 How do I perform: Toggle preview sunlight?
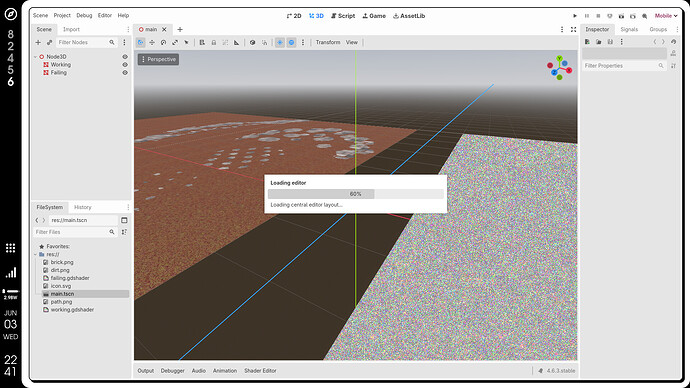click(x=280, y=42)
